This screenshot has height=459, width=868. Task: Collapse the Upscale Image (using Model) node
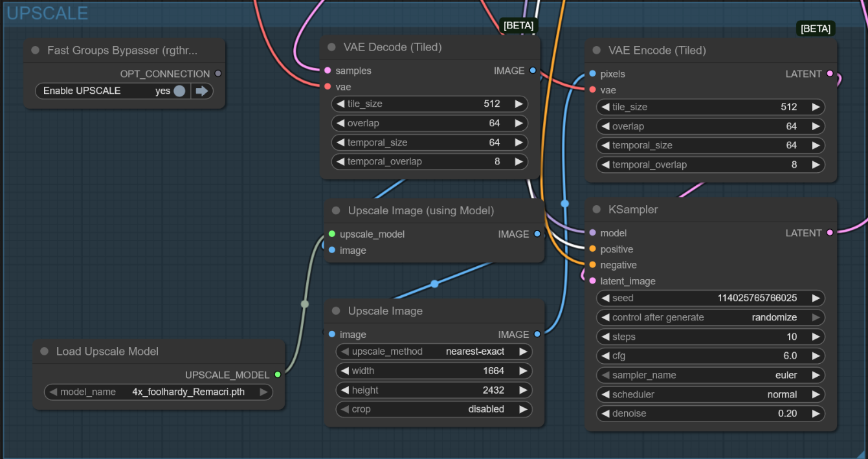pos(335,211)
